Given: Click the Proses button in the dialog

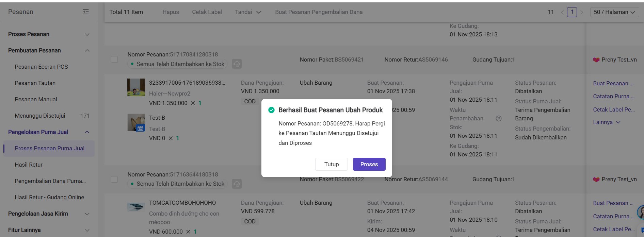Looking at the screenshot, I should coord(369,164).
